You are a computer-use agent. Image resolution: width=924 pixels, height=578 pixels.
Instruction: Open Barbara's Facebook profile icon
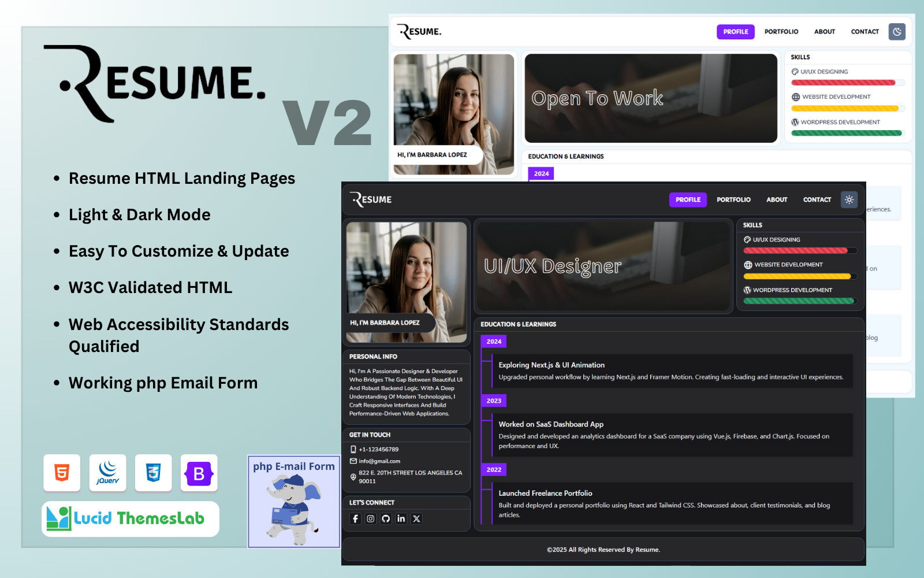point(355,518)
